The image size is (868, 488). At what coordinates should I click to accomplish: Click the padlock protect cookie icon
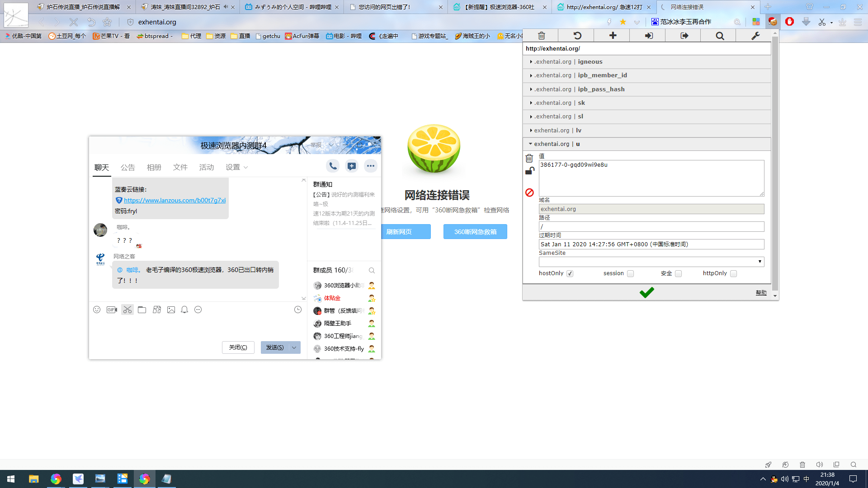[x=529, y=171]
